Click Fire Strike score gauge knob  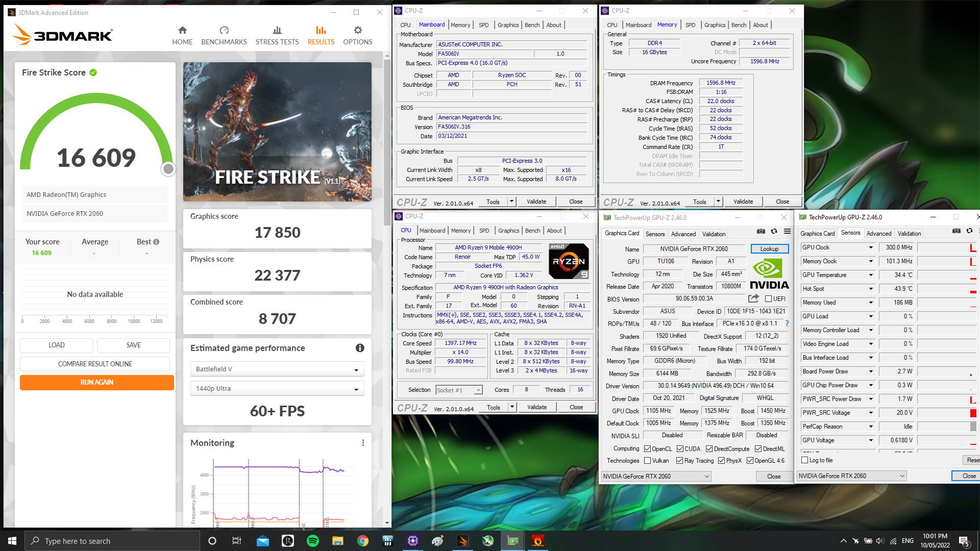coord(168,169)
